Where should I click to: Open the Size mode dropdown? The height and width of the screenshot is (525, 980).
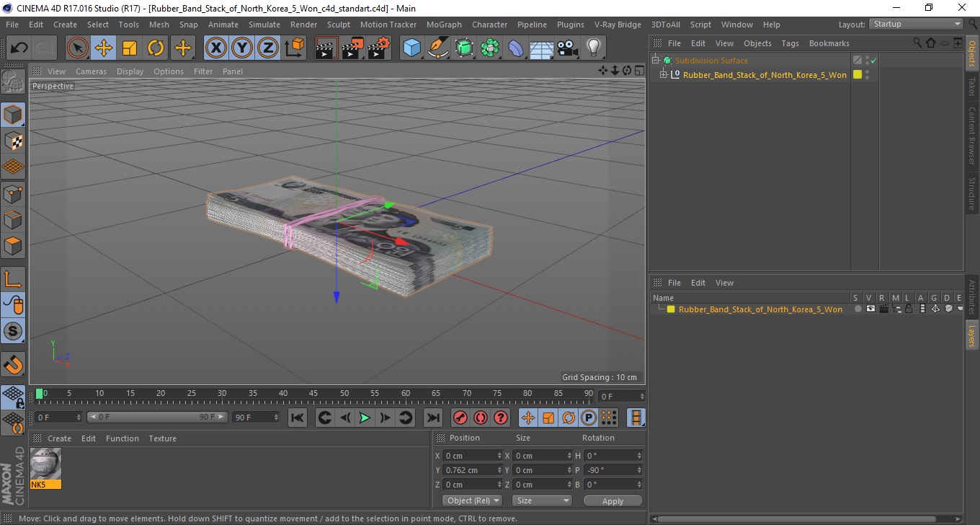[542, 500]
